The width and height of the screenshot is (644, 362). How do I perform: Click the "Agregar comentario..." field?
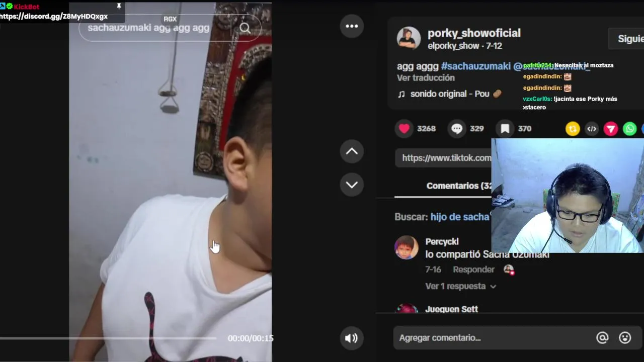[x=493, y=338]
